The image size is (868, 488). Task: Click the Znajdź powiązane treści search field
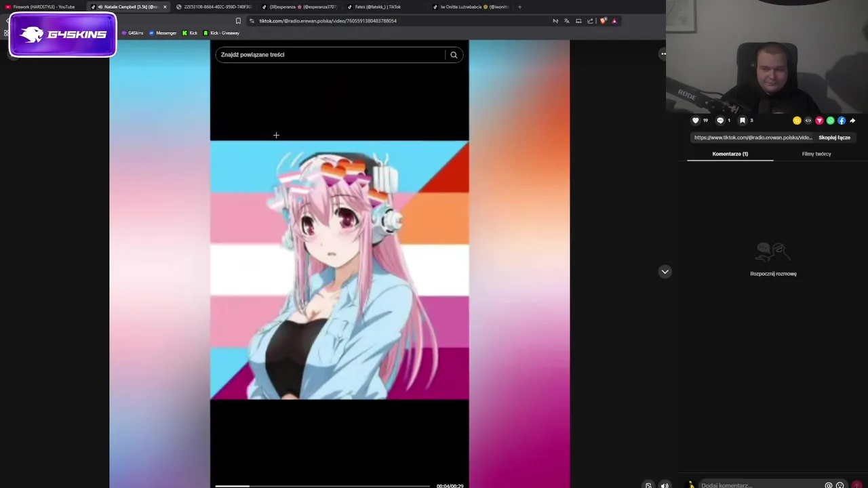click(x=330, y=55)
